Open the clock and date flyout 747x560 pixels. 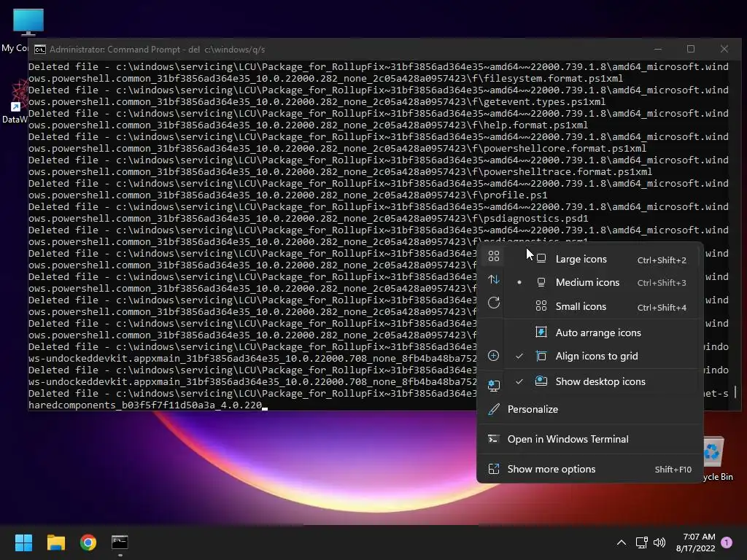pos(695,542)
